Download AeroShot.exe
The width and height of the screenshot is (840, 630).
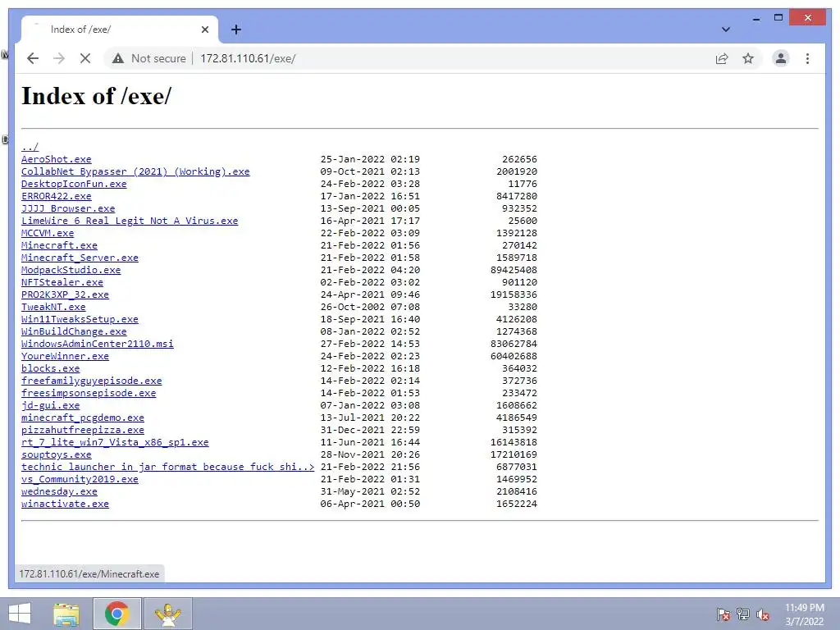pos(57,159)
